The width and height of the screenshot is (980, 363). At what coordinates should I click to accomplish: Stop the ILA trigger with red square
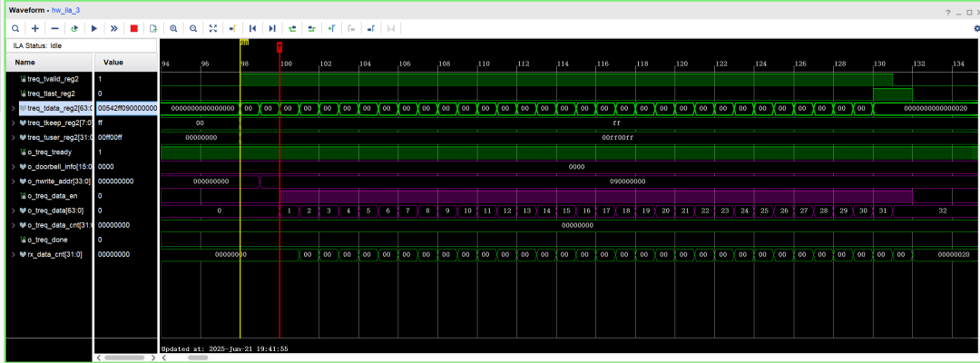(133, 28)
